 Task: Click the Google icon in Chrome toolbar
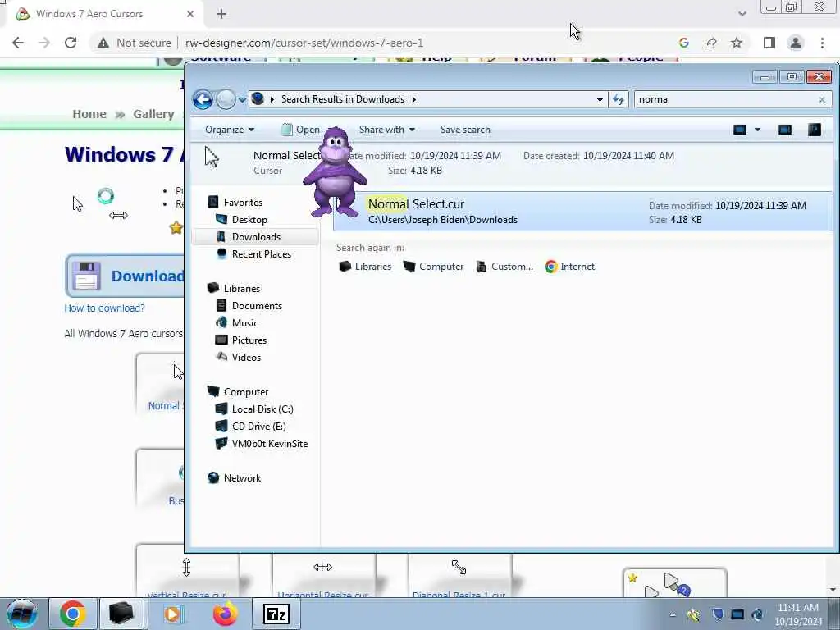coord(683,43)
